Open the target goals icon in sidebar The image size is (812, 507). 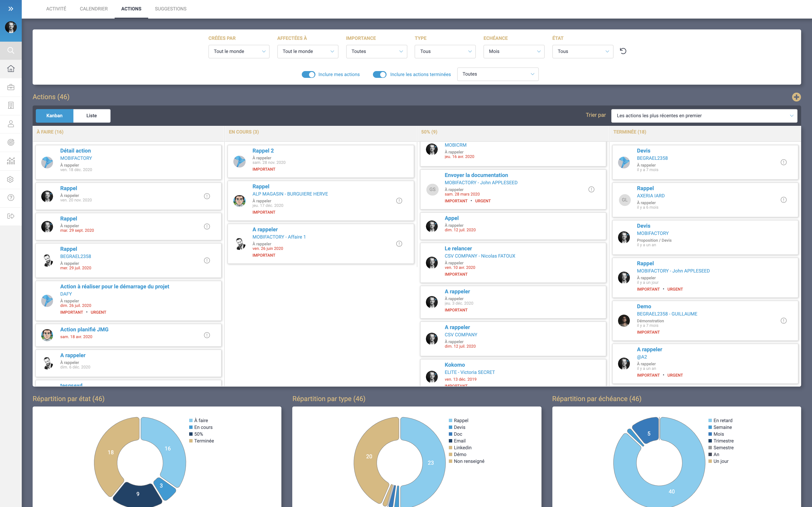pos(11,142)
